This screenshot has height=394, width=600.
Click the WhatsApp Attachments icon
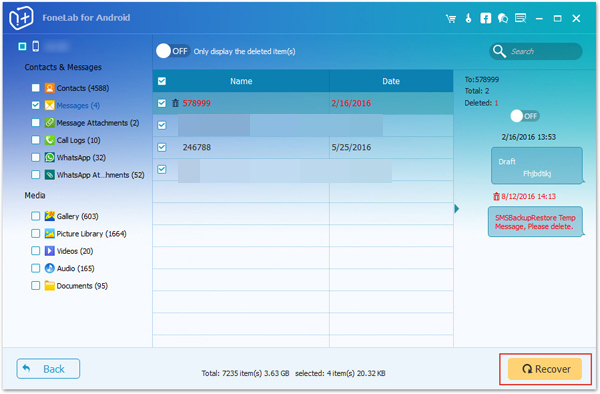[49, 175]
